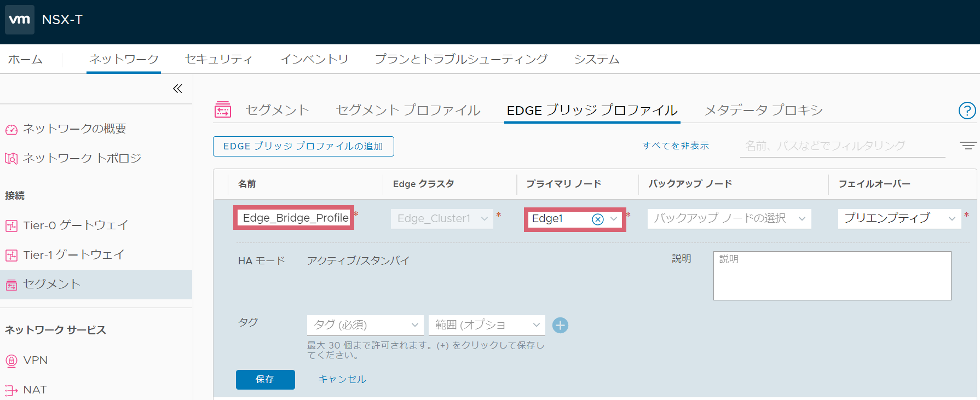Clear Edge1 primary node selection (x icon)

coord(598,219)
